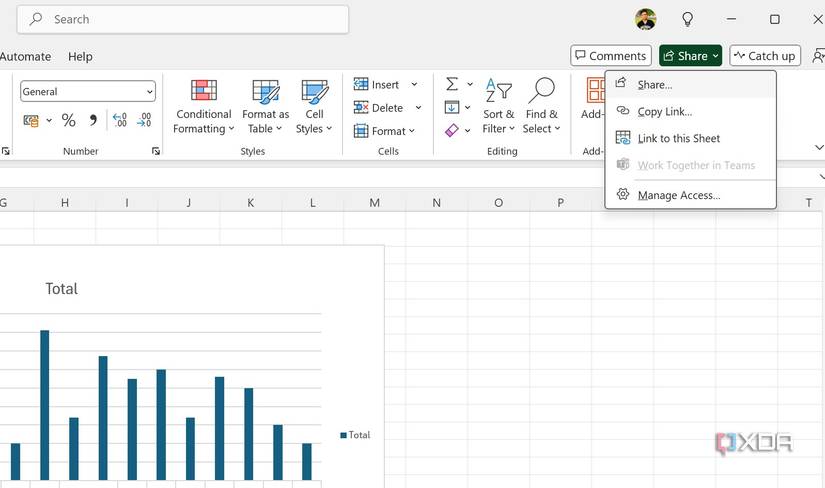Select column N header
The width and height of the screenshot is (825, 488).
[437, 203]
